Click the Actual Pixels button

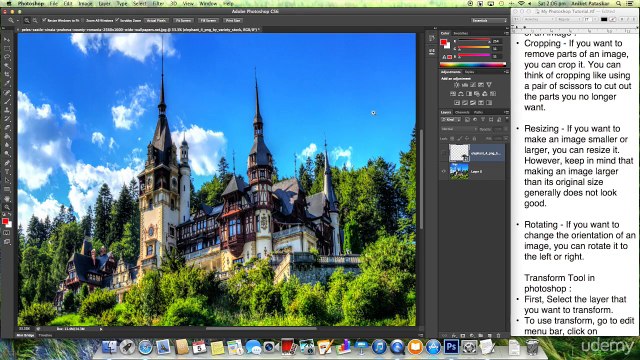click(x=156, y=20)
